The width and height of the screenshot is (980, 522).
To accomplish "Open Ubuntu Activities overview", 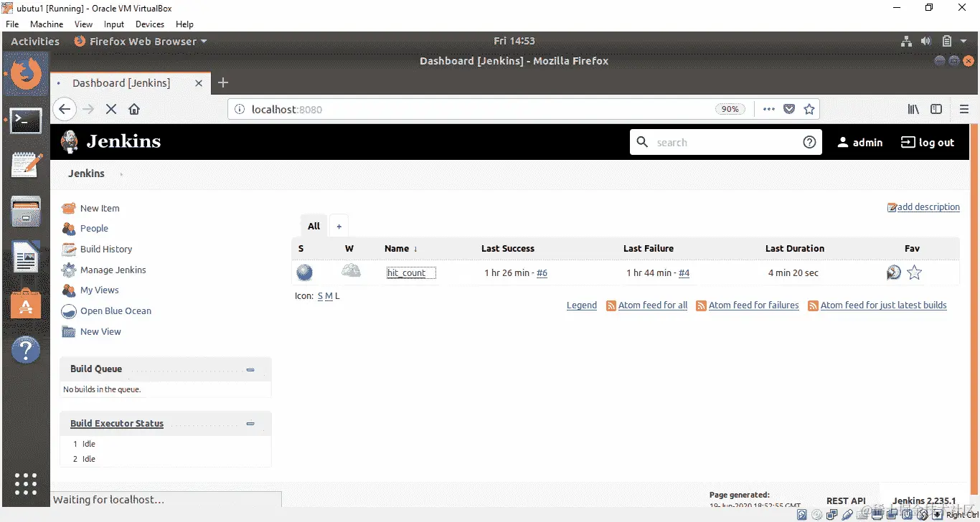I will point(35,41).
